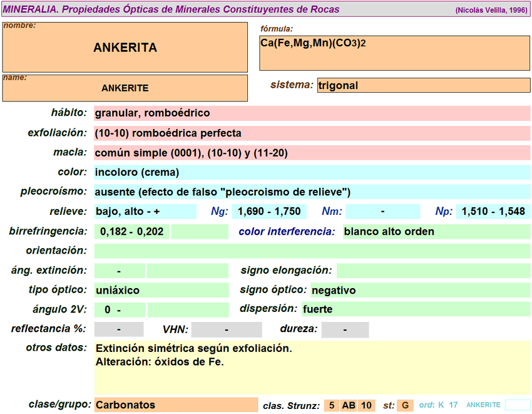Click the macla field
This screenshot has height=414, width=532.
[x=312, y=153]
